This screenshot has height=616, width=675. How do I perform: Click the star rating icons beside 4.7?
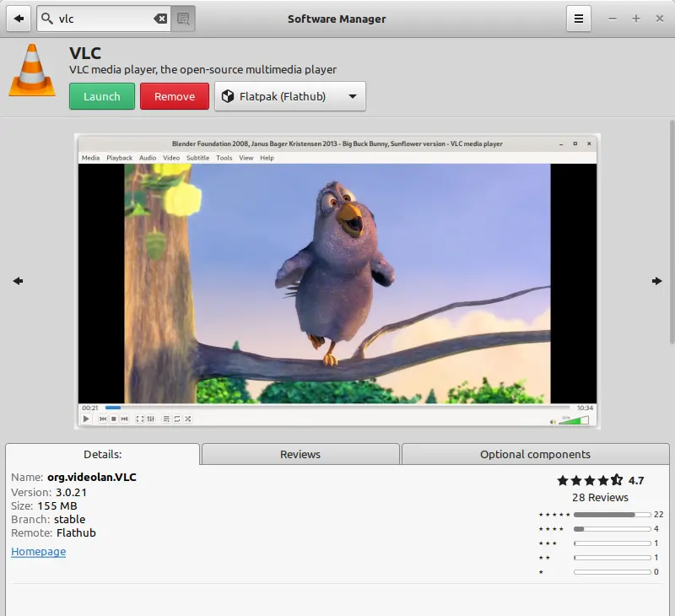pyautogui.click(x=590, y=480)
